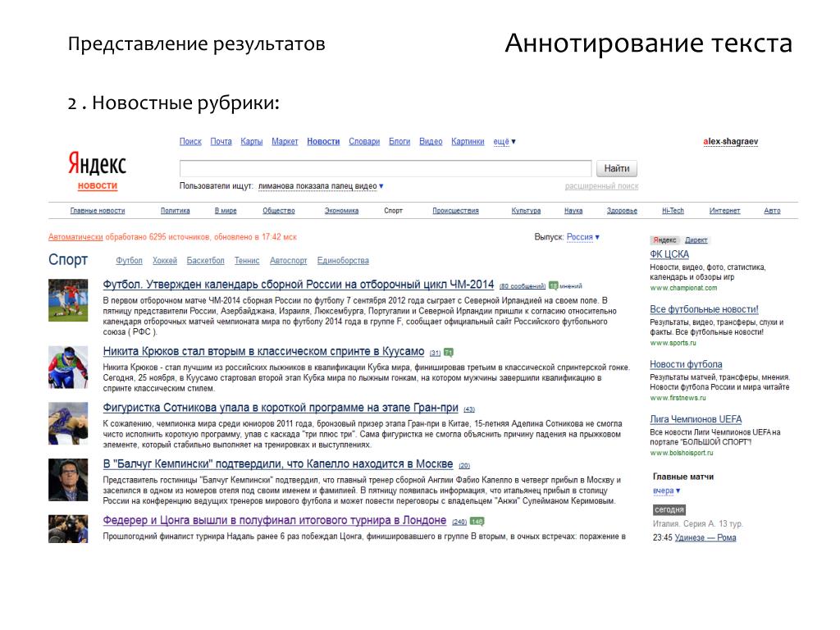The height and width of the screenshot is (630, 840).
Task: Open the вчера matches dropdown
Action: coord(666,491)
